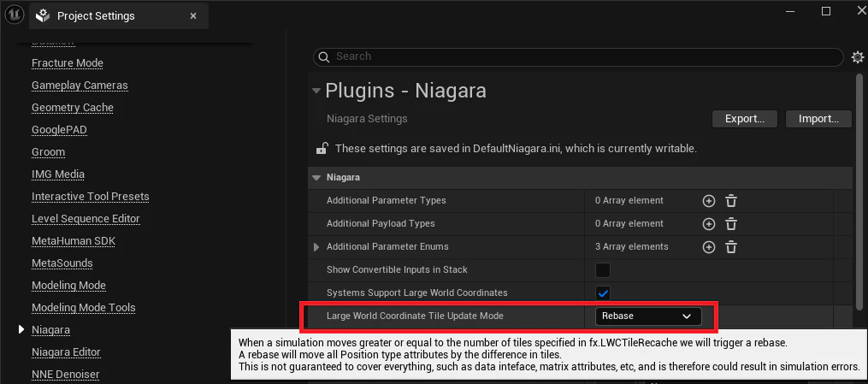Add element to Additional Payload Types
868x384 pixels.
pyautogui.click(x=709, y=224)
